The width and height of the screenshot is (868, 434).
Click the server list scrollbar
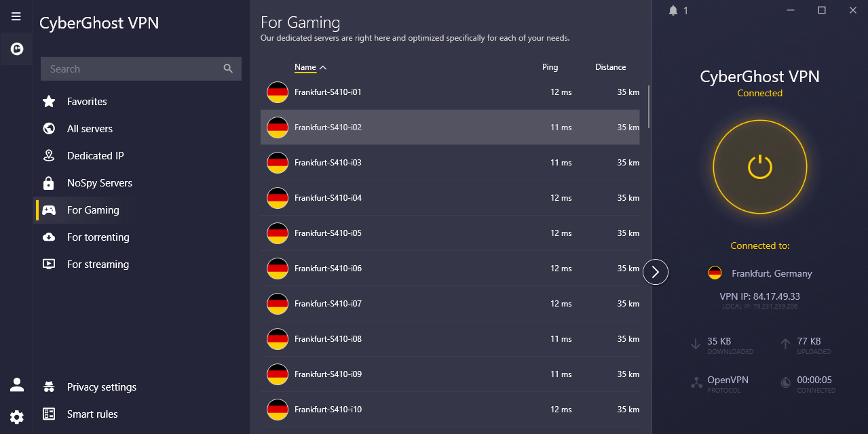pyautogui.click(x=649, y=106)
